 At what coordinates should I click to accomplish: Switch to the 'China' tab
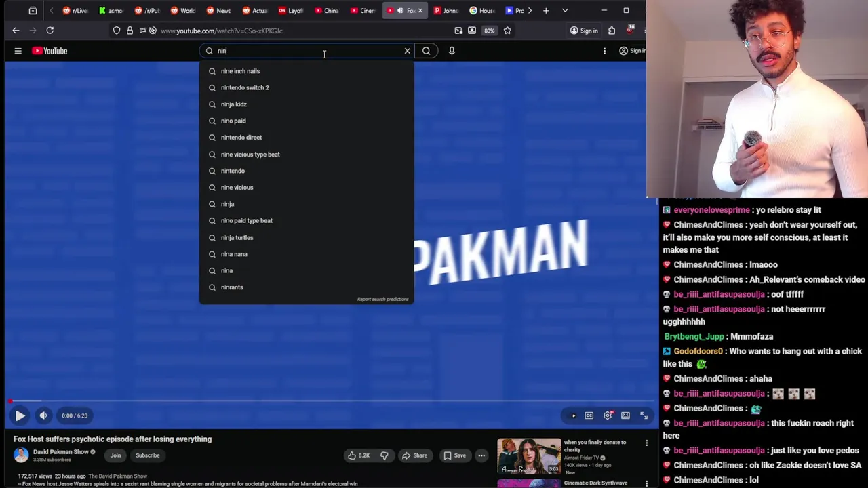click(326, 10)
